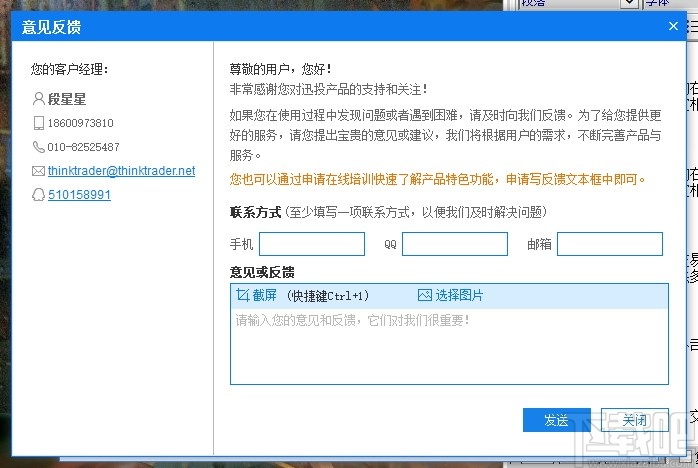The height and width of the screenshot is (468, 698).
Task: Click mobile number 18600973810
Action: [81, 123]
